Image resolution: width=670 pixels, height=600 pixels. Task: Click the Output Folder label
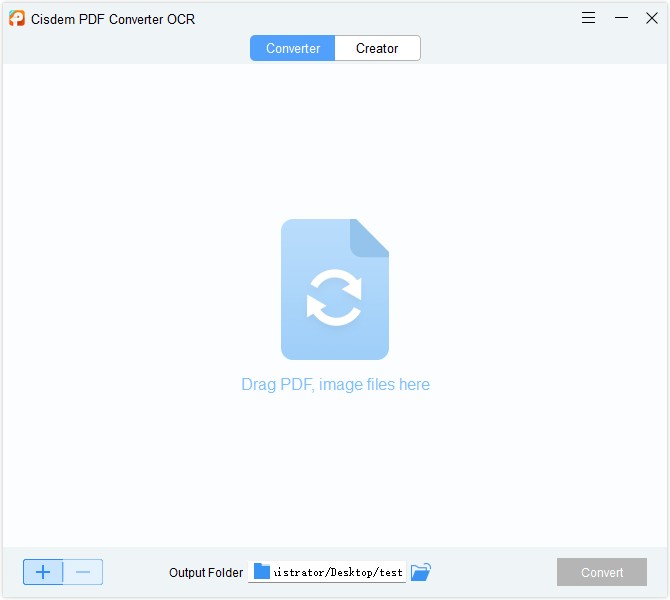pyautogui.click(x=206, y=573)
